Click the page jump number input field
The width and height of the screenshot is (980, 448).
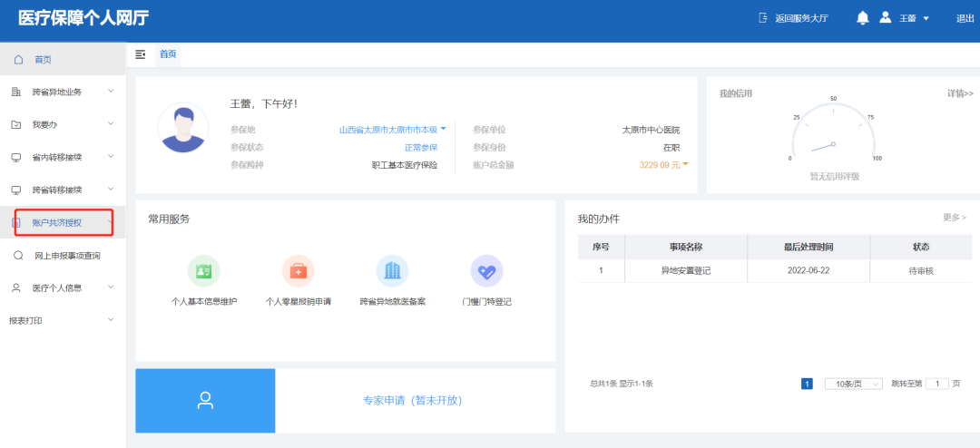pos(936,384)
